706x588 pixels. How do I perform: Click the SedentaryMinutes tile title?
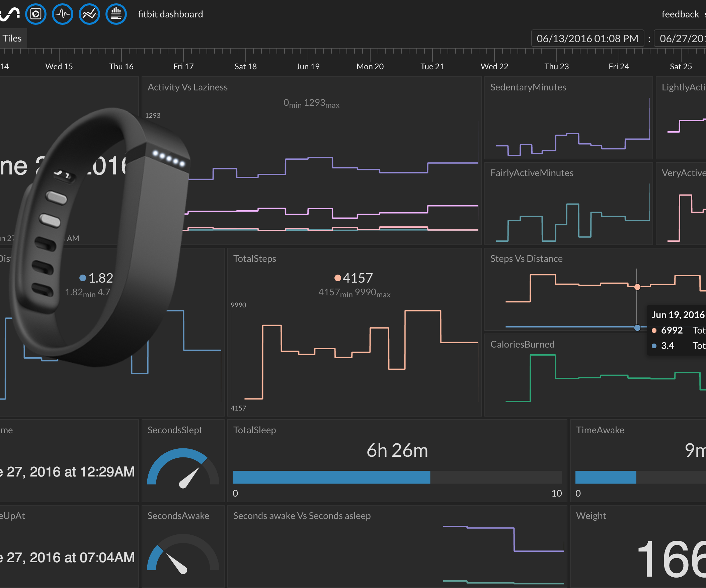[528, 87]
